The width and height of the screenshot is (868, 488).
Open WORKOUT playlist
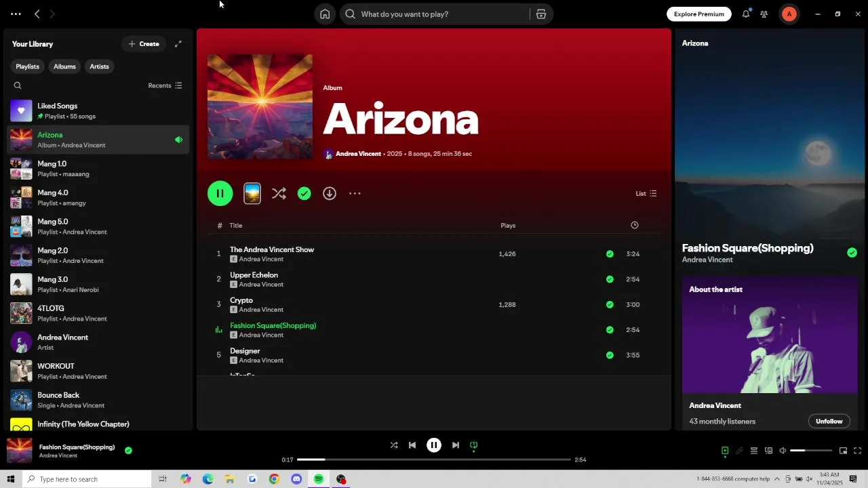(98, 371)
